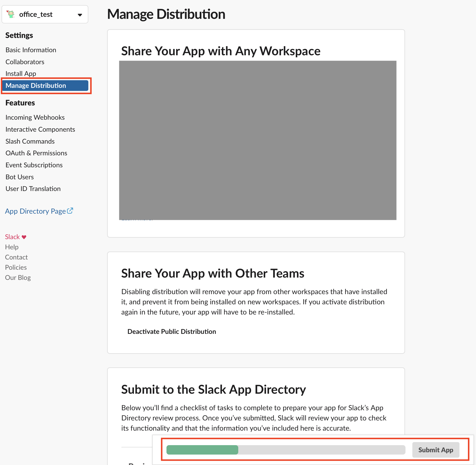Open Install App section
Viewport: 476px width, 465px height.
click(21, 74)
